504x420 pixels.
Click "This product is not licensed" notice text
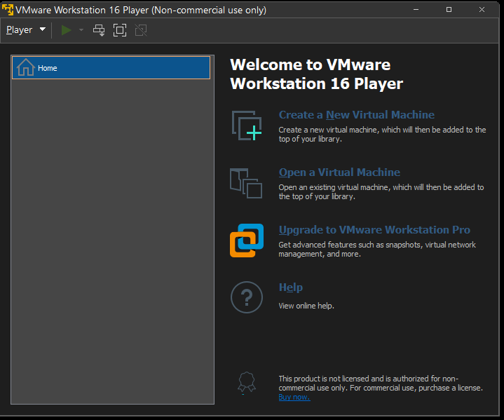(381, 384)
